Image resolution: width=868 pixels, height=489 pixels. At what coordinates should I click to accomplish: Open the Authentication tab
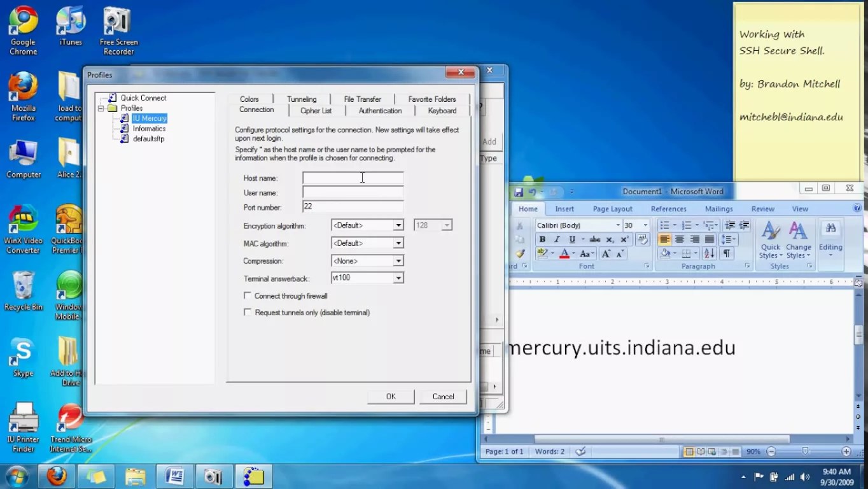tap(380, 110)
